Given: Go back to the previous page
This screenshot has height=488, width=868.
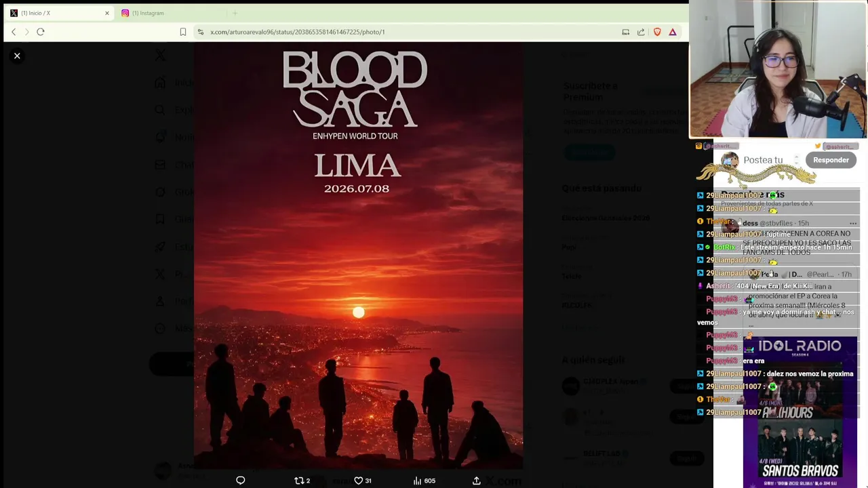Looking at the screenshot, I should [x=14, y=32].
